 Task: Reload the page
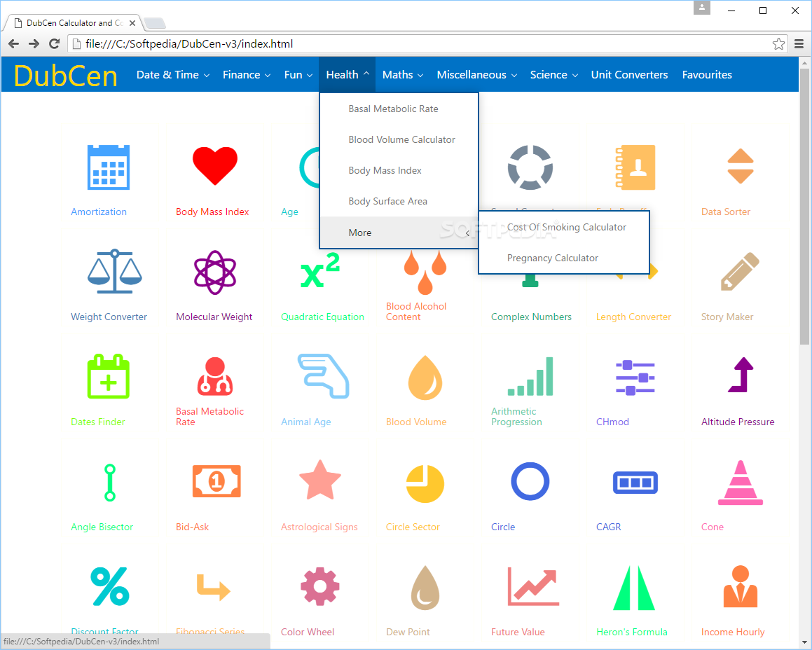coord(54,44)
